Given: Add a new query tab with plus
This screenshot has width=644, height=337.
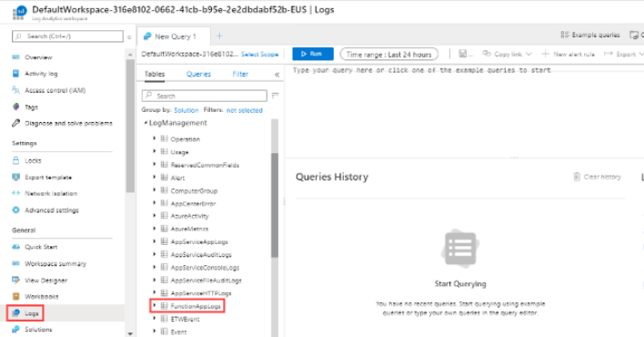Looking at the screenshot, I should tap(219, 36).
